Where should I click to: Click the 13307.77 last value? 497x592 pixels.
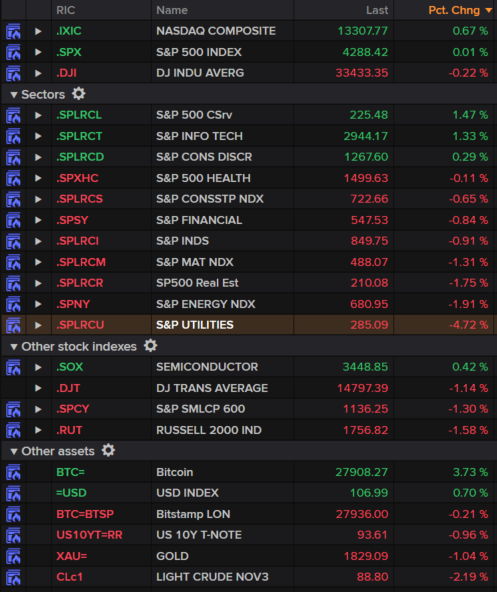363,31
